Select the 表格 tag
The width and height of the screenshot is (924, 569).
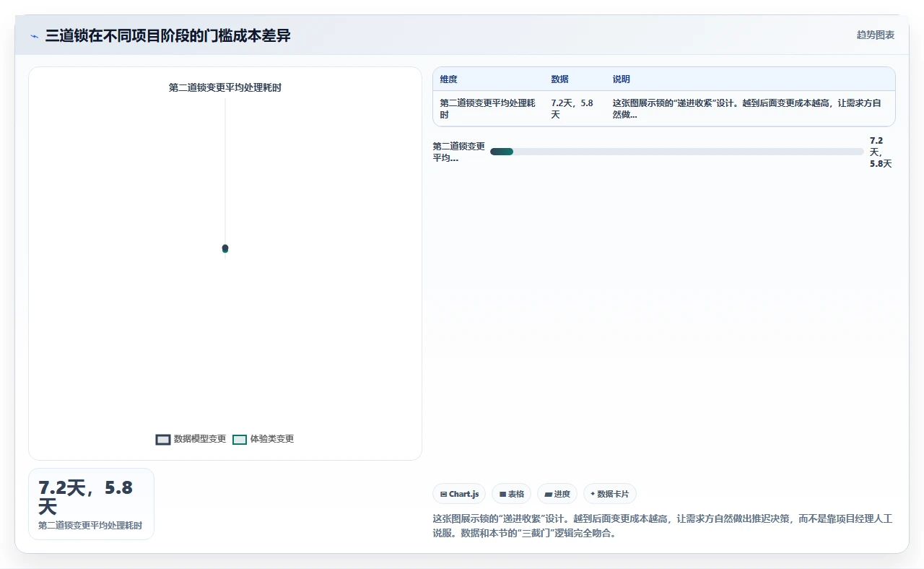[x=511, y=494]
